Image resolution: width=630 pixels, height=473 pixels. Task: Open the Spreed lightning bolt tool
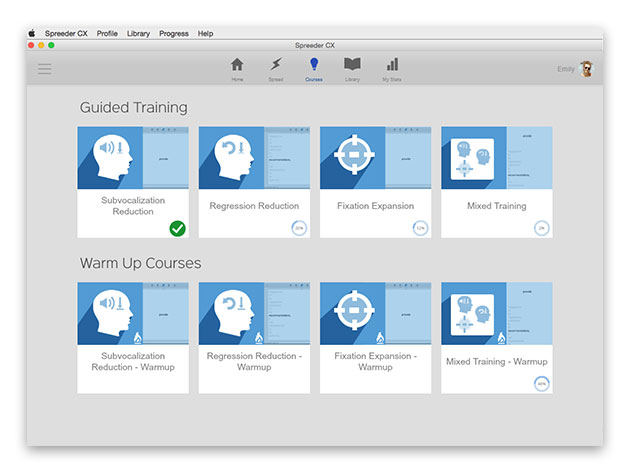276,64
